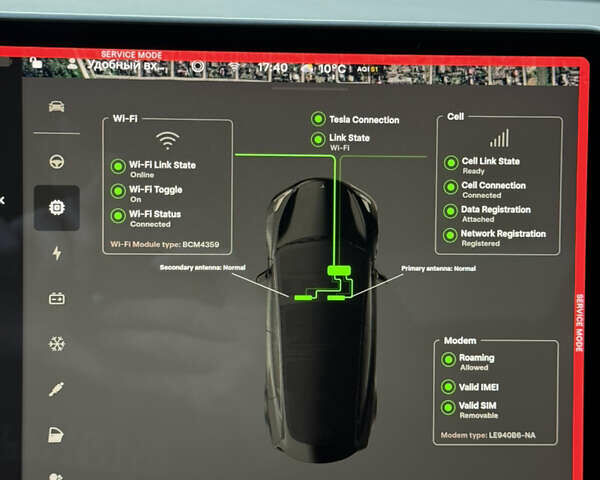Tap the time display in status bar
The image size is (600, 480).
272,68
